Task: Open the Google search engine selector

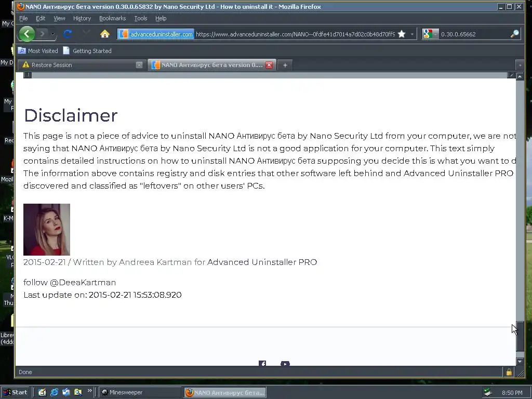Action: point(430,34)
